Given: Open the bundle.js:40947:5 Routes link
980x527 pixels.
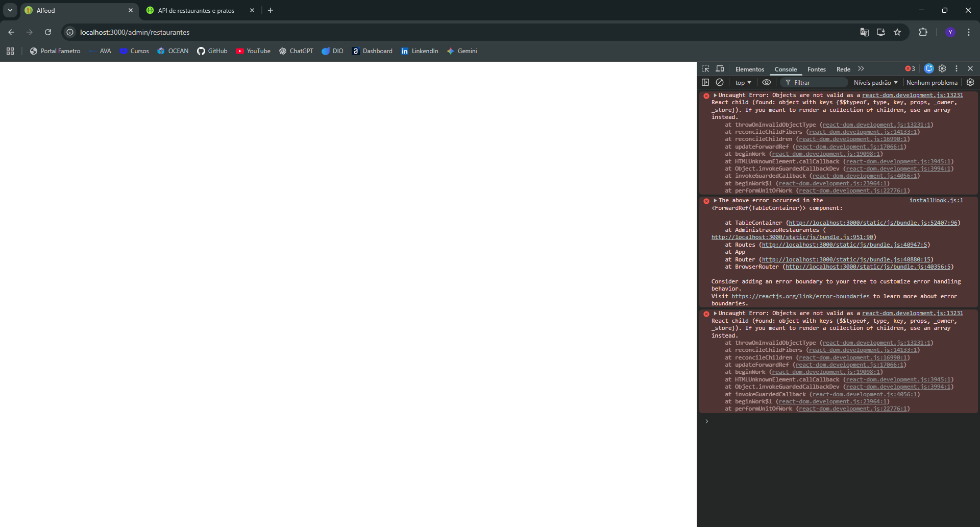Looking at the screenshot, I should [x=845, y=245].
